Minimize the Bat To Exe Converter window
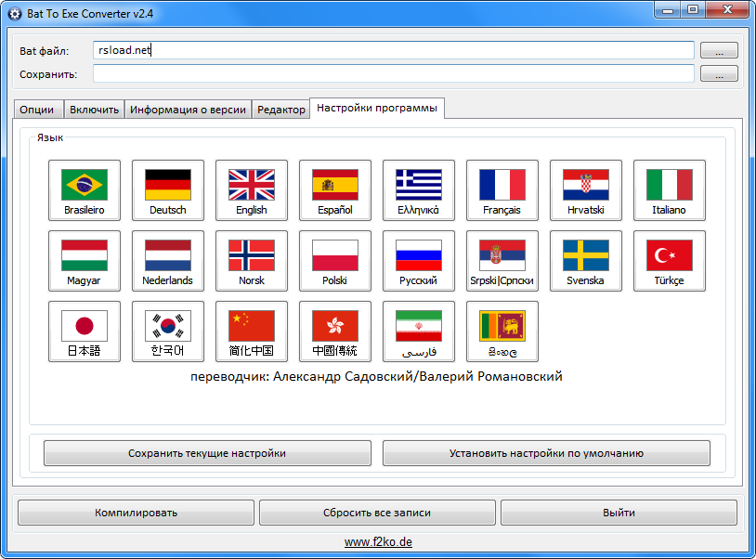 [668, 10]
